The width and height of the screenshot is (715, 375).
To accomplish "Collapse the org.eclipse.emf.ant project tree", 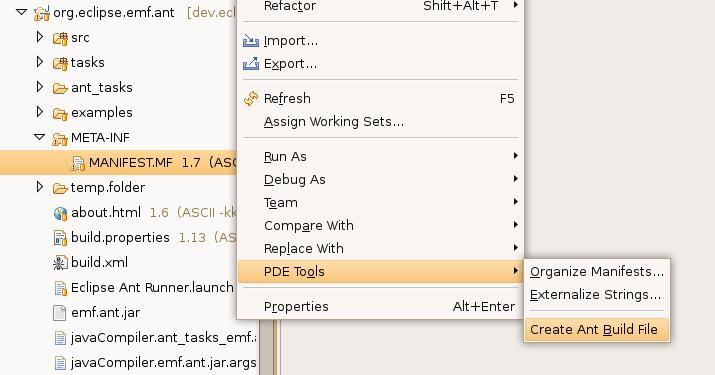I will (21, 12).
